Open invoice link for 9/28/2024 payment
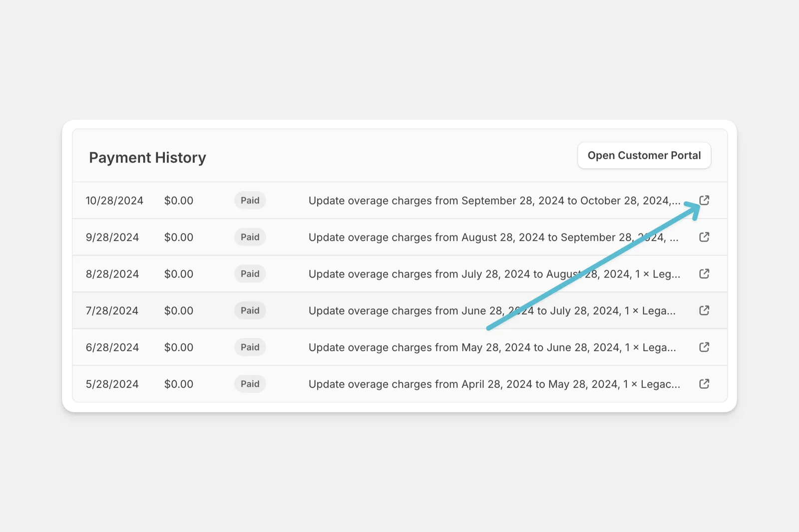Image resolution: width=799 pixels, height=532 pixels. click(704, 237)
